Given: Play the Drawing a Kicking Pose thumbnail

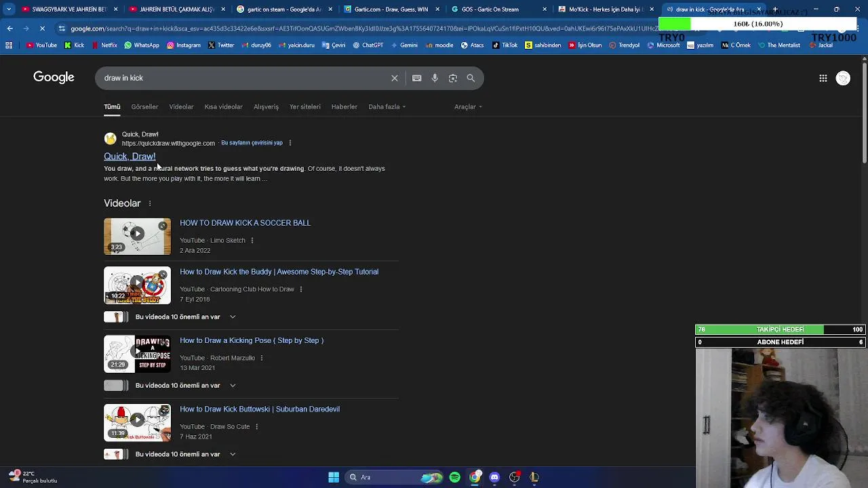Looking at the screenshot, I should pos(137,354).
